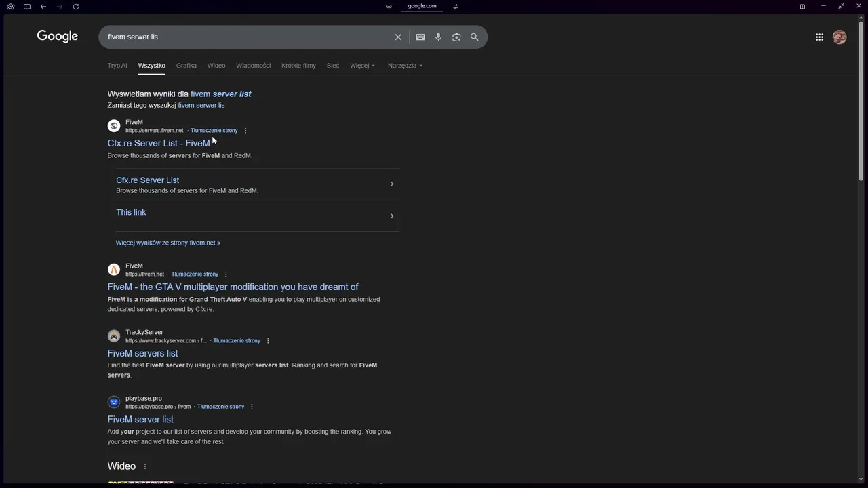Switch to Wiadomości tab
Image resolution: width=868 pixels, height=488 pixels.
253,66
